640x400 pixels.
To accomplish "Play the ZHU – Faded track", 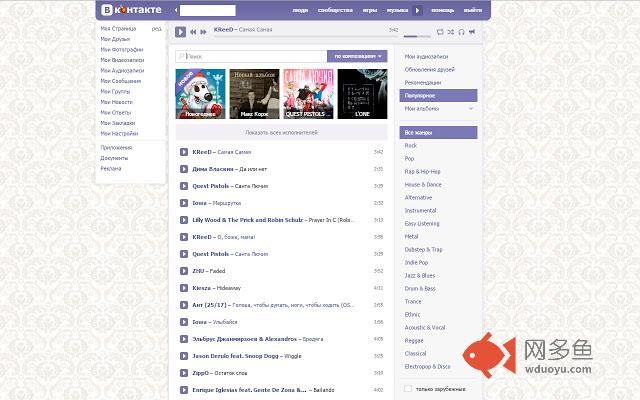I will pyautogui.click(x=184, y=271).
